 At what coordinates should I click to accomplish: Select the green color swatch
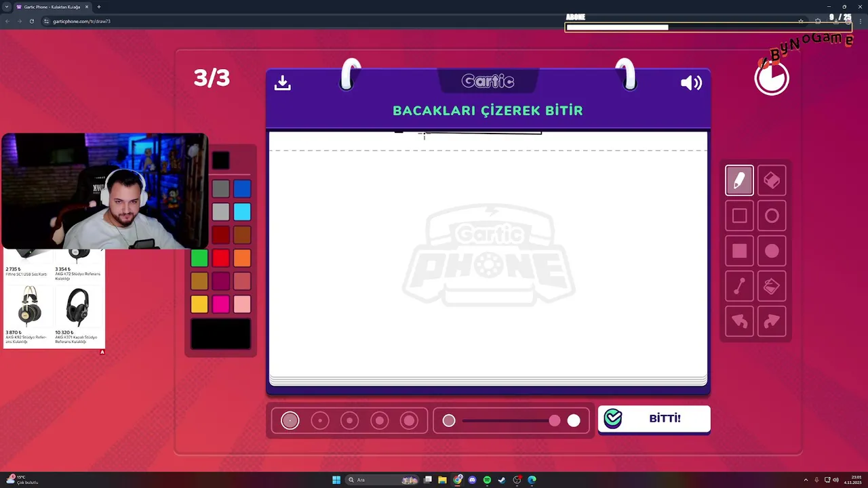199,258
